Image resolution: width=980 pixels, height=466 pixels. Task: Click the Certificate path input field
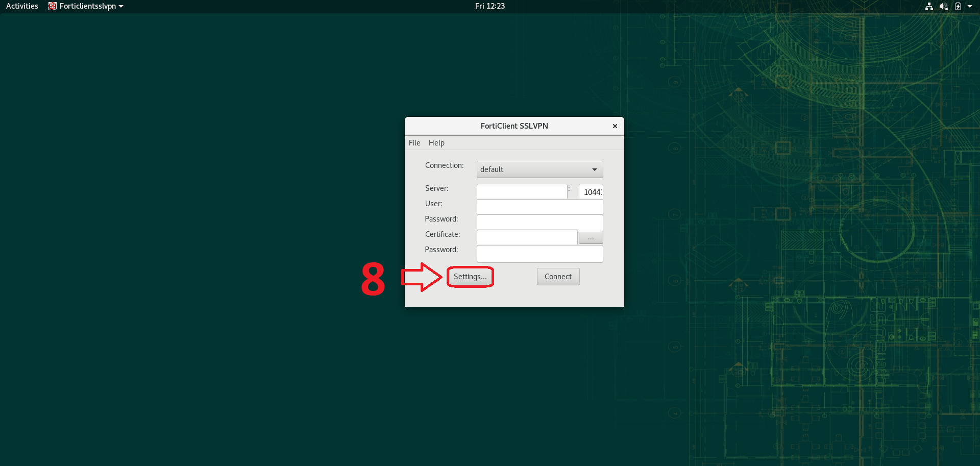[x=527, y=237]
